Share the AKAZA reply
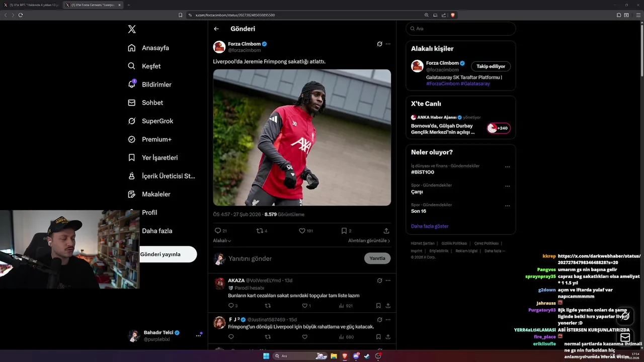644x362 pixels. [388, 306]
